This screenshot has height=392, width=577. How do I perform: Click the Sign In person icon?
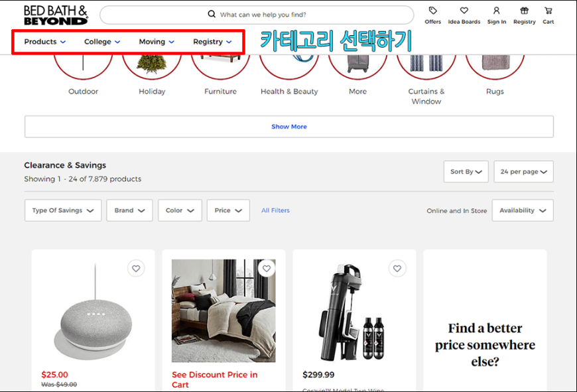(x=496, y=11)
